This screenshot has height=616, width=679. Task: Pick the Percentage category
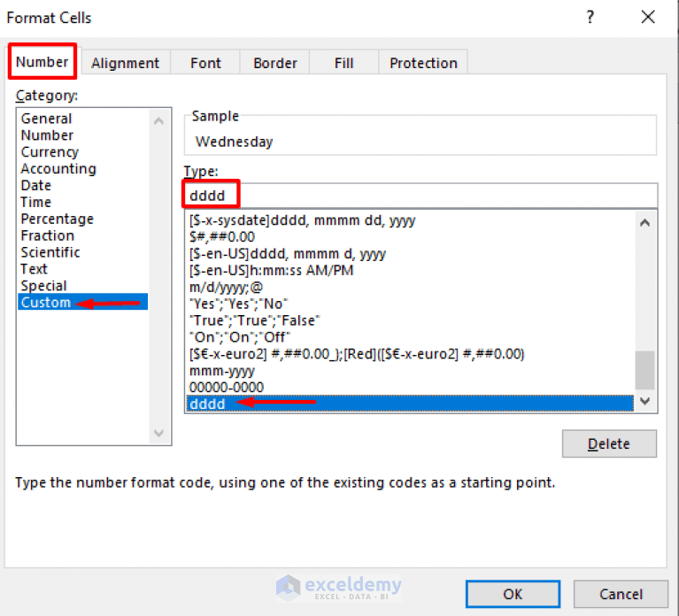coord(83,219)
